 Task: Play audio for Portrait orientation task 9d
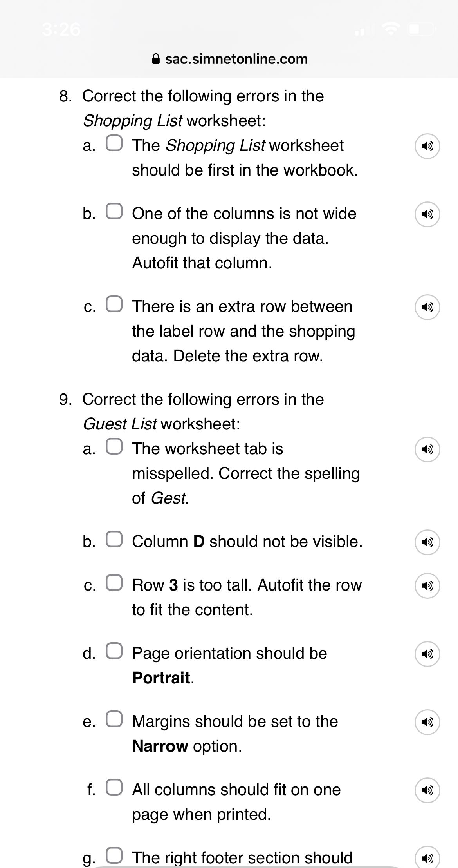pyautogui.click(x=427, y=654)
